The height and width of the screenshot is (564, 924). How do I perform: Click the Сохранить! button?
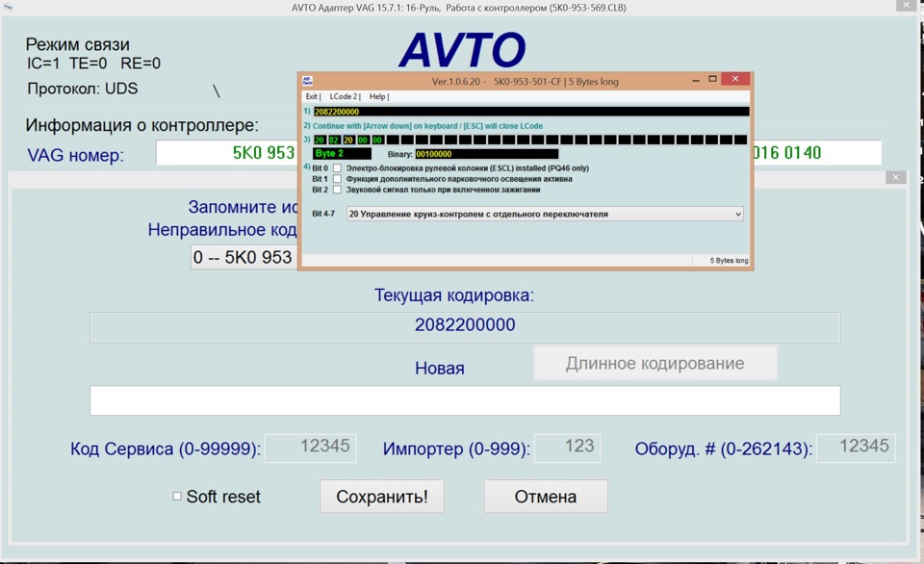382,497
